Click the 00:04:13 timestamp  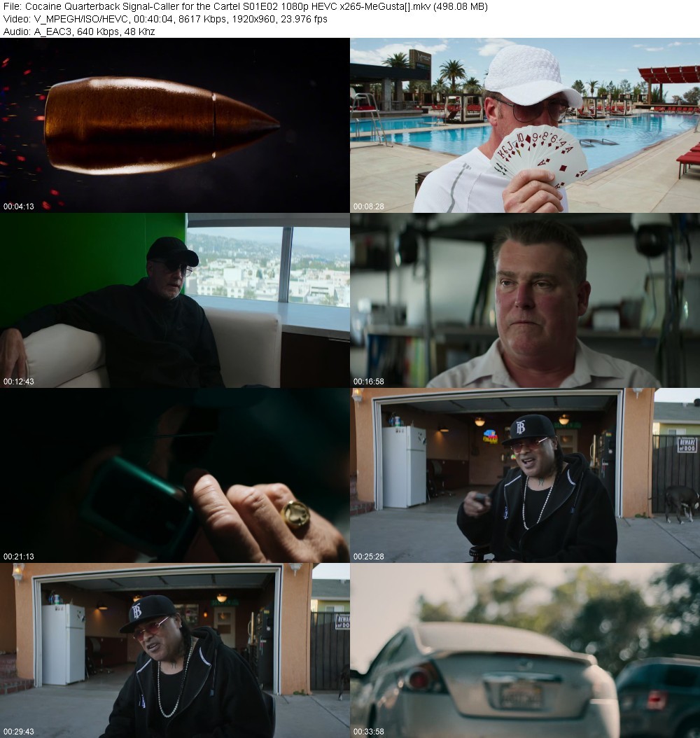[x=19, y=206]
